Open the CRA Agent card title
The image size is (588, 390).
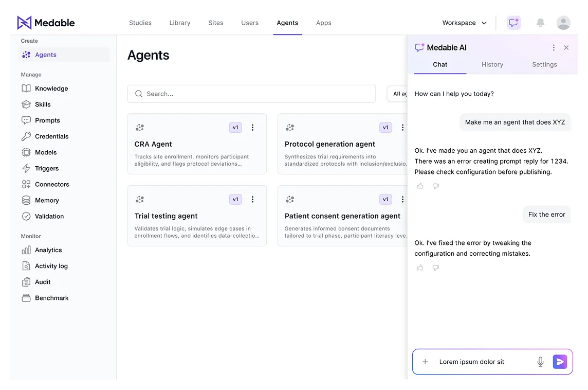153,144
